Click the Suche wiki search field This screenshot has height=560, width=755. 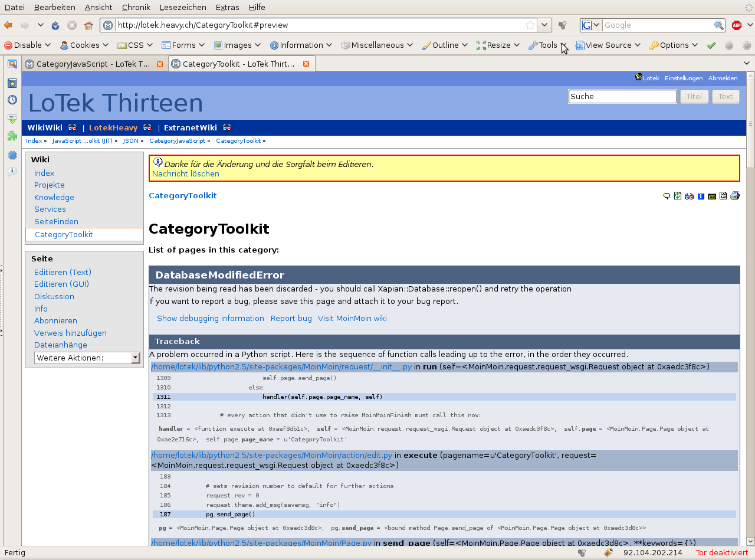[x=622, y=96]
